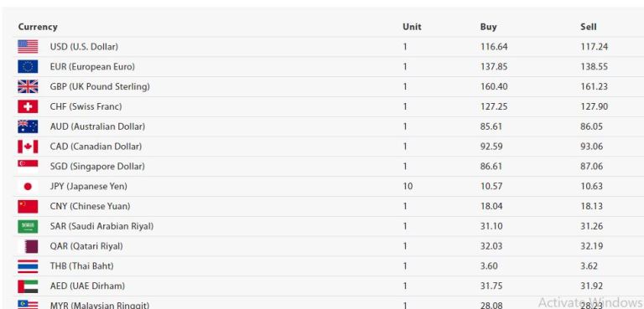Click the Buy column header
Screen dimensions: 644x309
point(488,27)
